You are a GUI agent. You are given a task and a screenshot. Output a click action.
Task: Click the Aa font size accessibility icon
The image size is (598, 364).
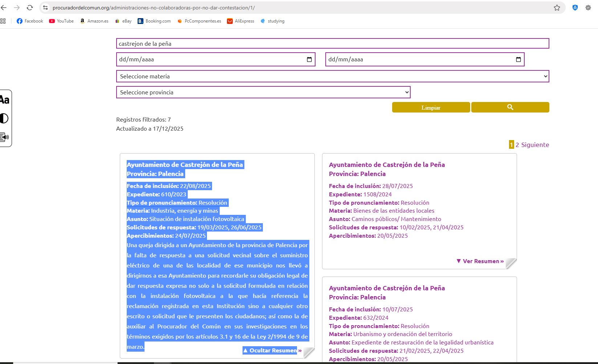tap(4, 100)
